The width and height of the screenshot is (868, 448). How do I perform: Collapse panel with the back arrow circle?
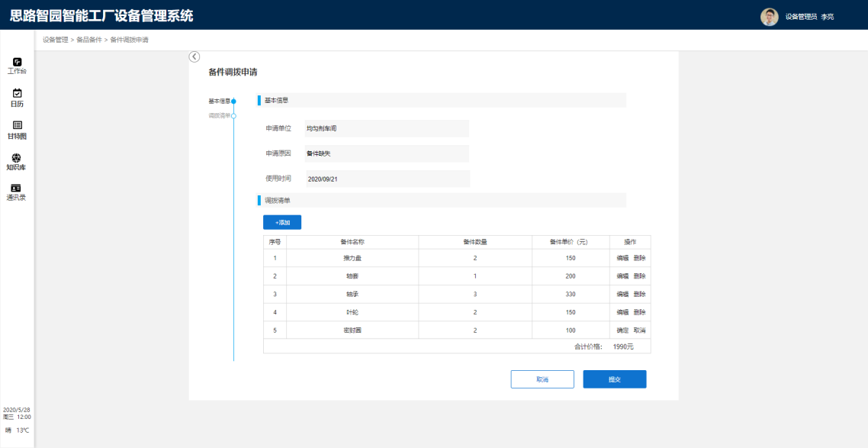(x=194, y=56)
